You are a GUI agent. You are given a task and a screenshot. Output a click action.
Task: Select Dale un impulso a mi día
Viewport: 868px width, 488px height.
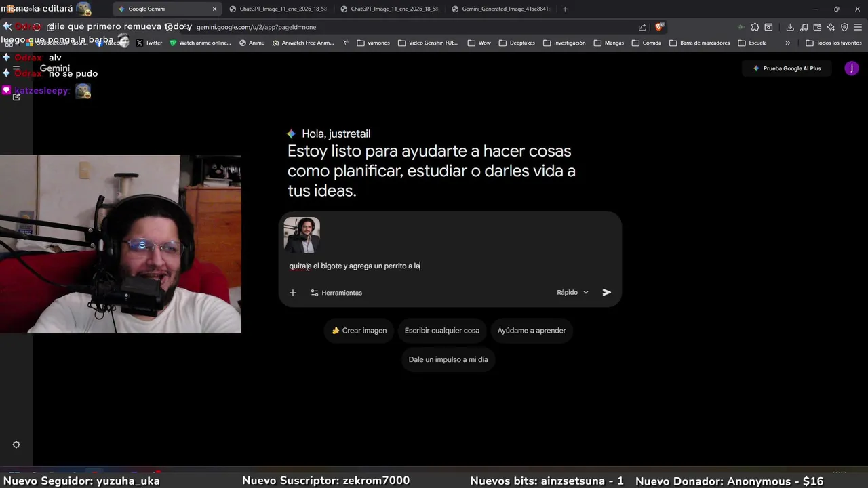click(x=448, y=360)
